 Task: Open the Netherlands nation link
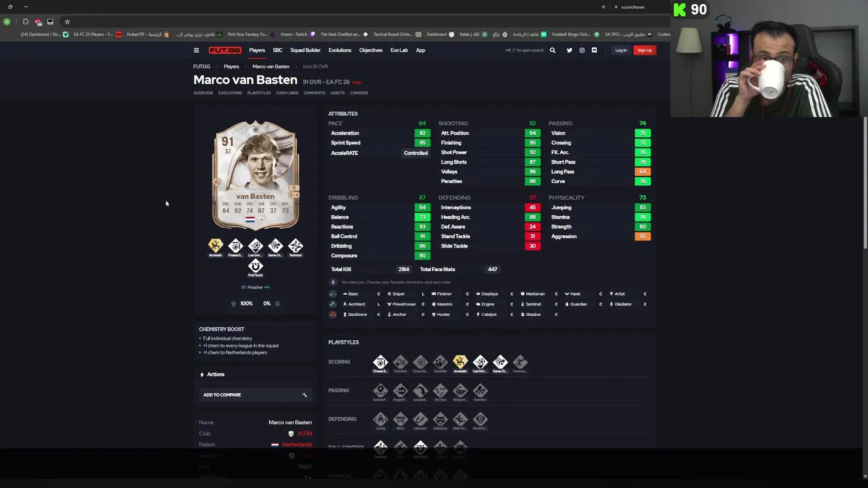click(x=296, y=445)
